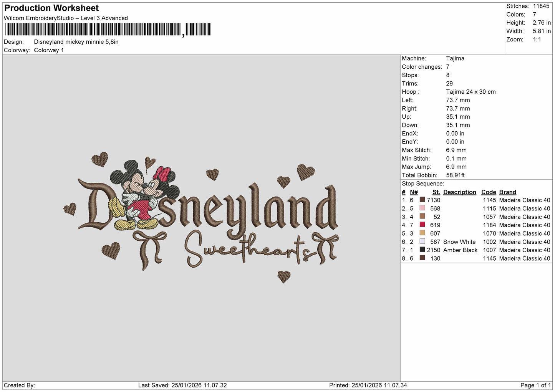Click the 'Snow White' description

(x=459, y=242)
